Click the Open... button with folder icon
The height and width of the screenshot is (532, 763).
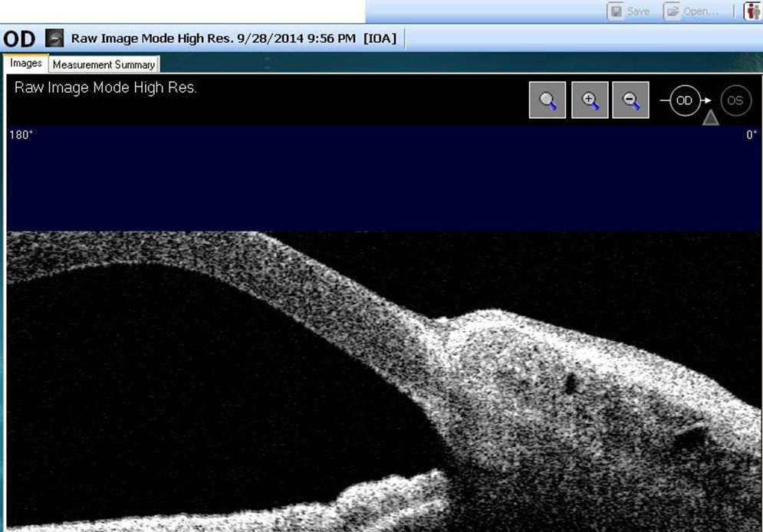pyautogui.click(x=692, y=11)
